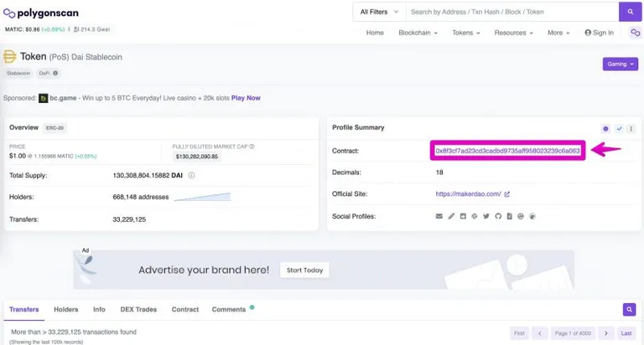Viewport: 644px width, 345px height.
Task: Open the Tokens nav menu
Action: [x=465, y=33]
